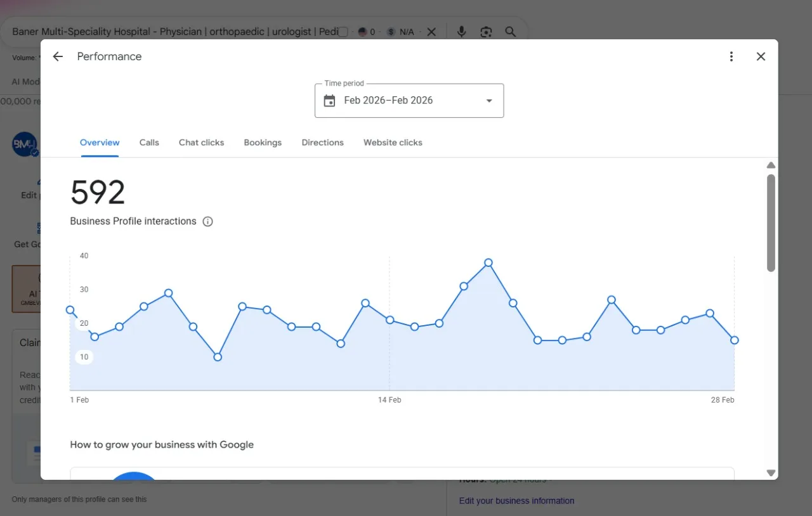Click the scrollbar up arrow
The width and height of the screenshot is (812, 516).
[771, 165]
